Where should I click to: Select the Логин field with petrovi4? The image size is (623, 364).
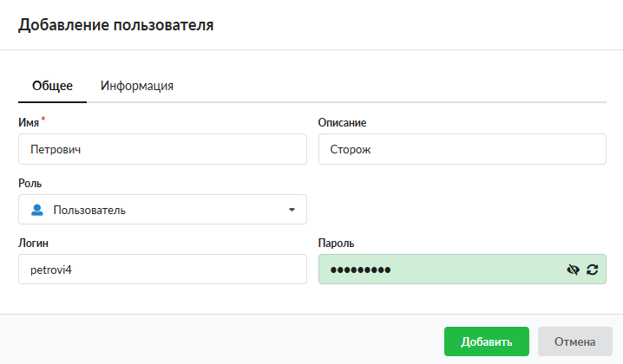pyautogui.click(x=162, y=270)
